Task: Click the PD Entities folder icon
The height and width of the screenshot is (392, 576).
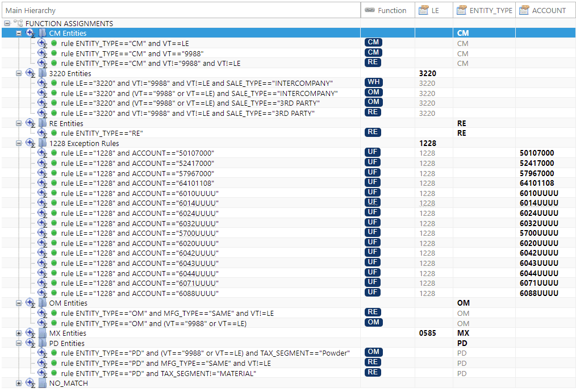Action: coord(43,343)
